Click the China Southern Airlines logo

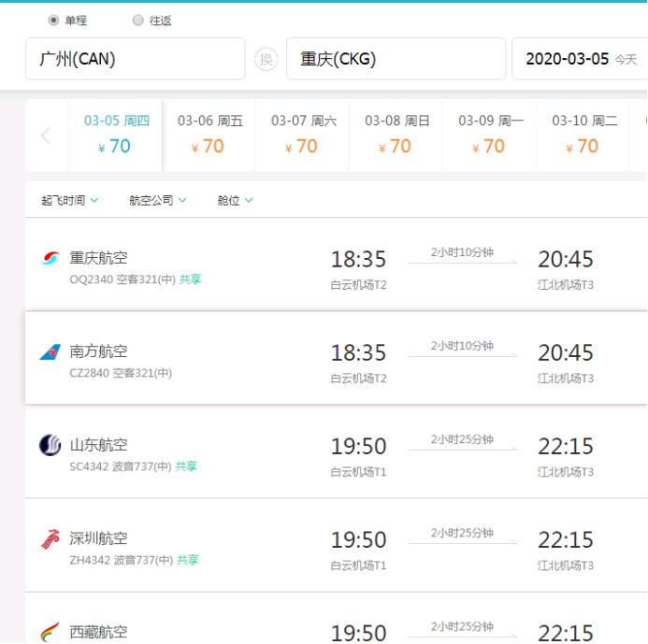click(50, 351)
